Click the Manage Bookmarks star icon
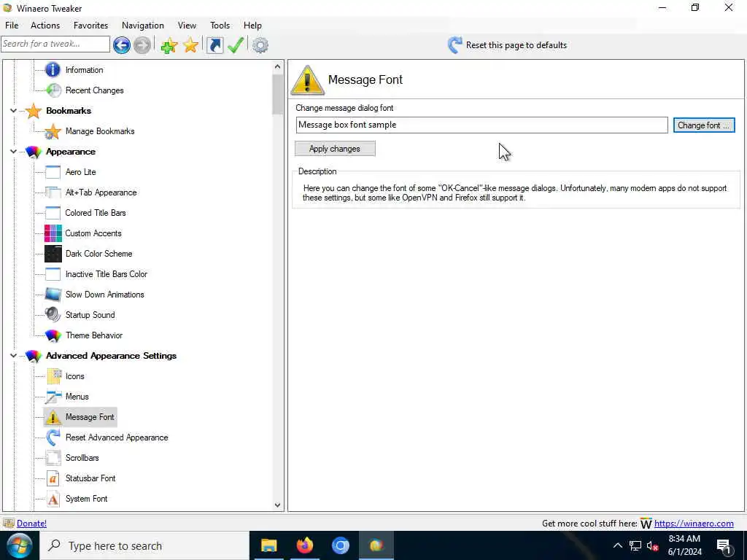The width and height of the screenshot is (747, 560). click(x=53, y=131)
